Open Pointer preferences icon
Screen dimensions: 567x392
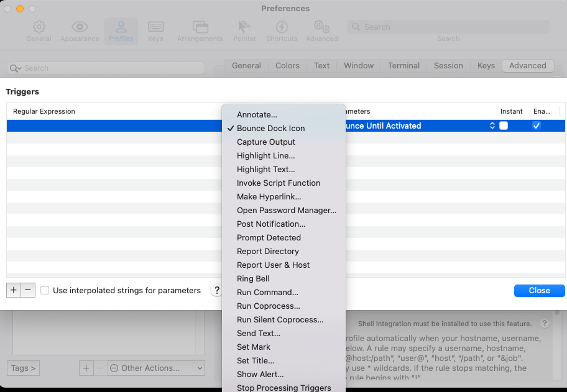click(244, 27)
